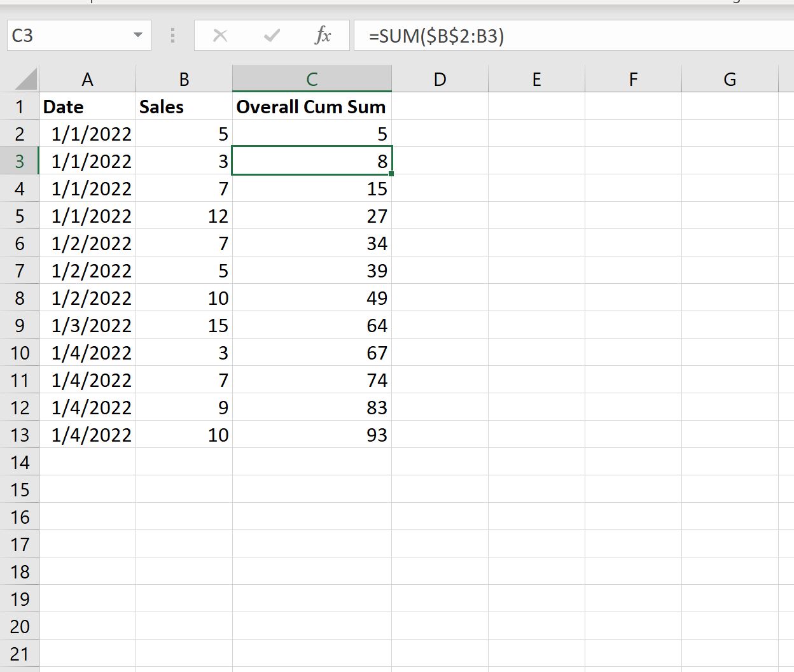Click the Select All corner triangle
The height and width of the screenshot is (672, 794).
(x=25, y=80)
